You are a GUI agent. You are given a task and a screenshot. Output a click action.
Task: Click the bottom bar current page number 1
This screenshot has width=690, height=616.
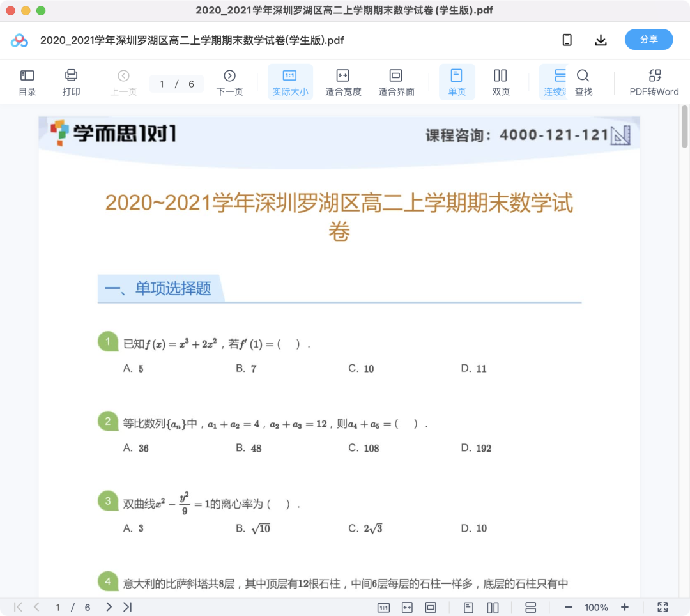click(x=57, y=608)
